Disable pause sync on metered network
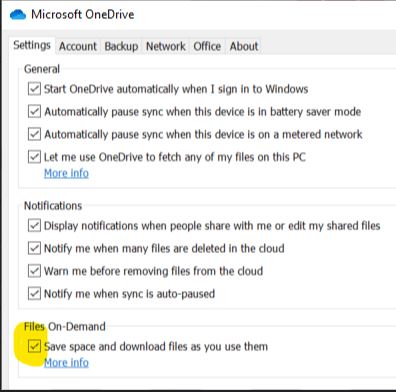Image resolution: width=396 pixels, height=392 pixels. [x=34, y=134]
